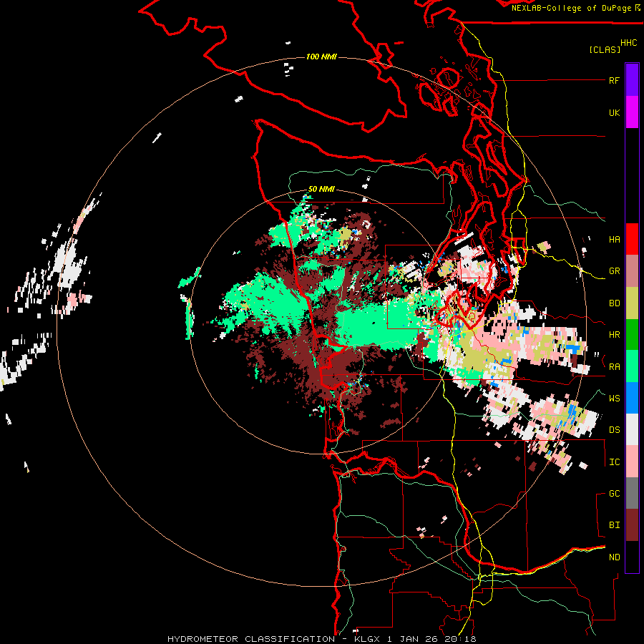Click the ND black legend swatch
Image resolution: width=644 pixels, height=644 pixels.
click(632, 557)
